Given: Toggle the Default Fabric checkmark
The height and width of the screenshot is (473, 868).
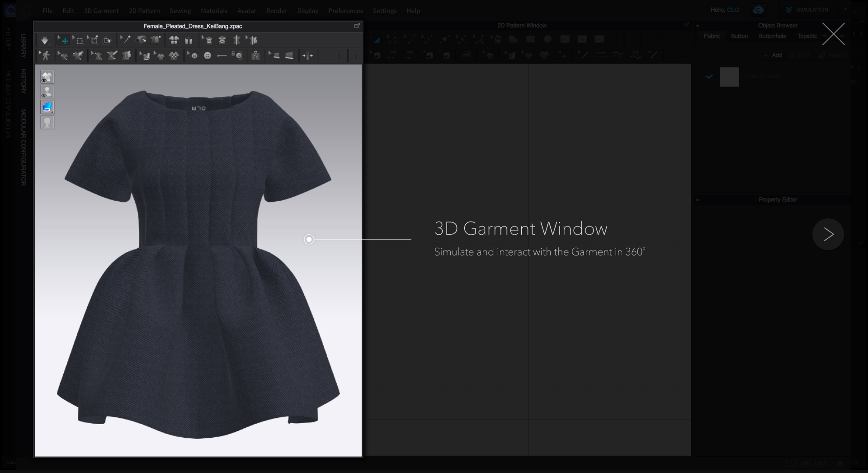Looking at the screenshot, I should (709, 77).
